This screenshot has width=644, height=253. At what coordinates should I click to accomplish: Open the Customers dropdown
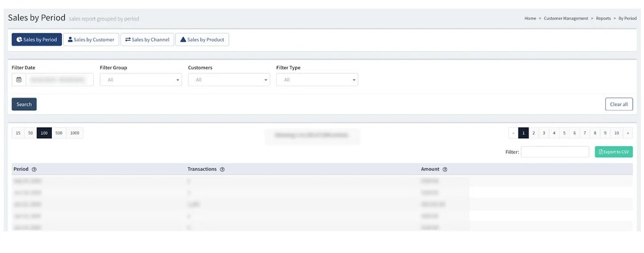pyautogui.click(x=228, y=80)
